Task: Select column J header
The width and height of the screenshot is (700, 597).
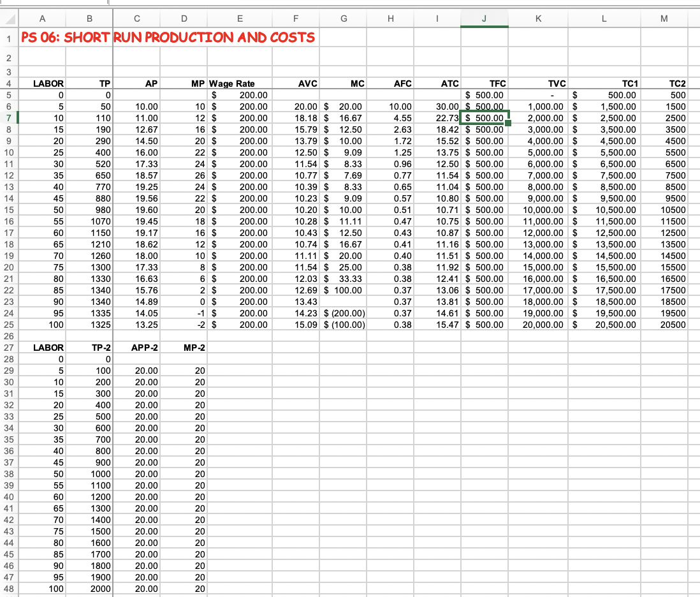Action: (484, 18)
